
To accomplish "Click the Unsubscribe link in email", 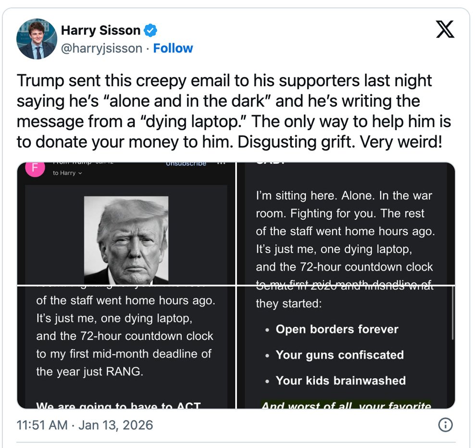I will point(186,163).
